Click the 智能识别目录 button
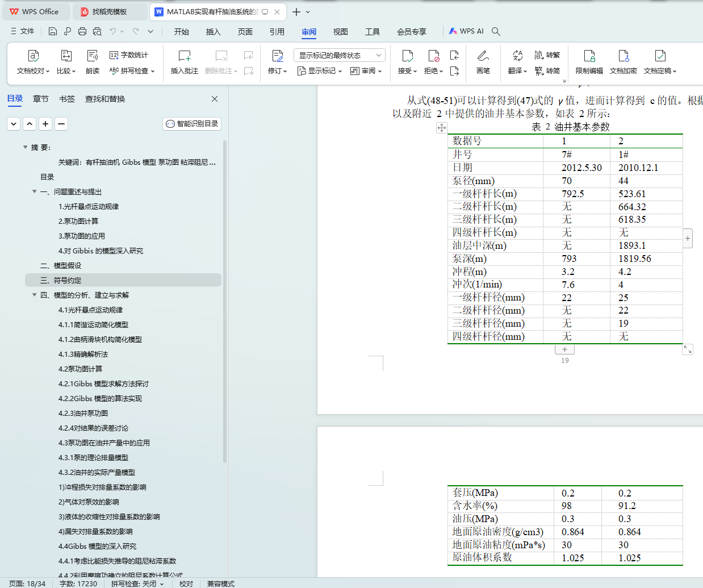 click(x=192, y=123)
